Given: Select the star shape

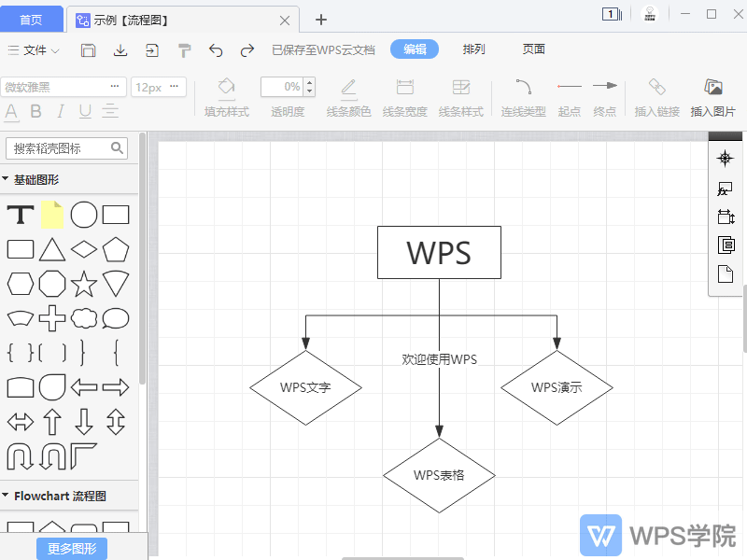Looking at the screenshot, I should [x=84, y=284].
